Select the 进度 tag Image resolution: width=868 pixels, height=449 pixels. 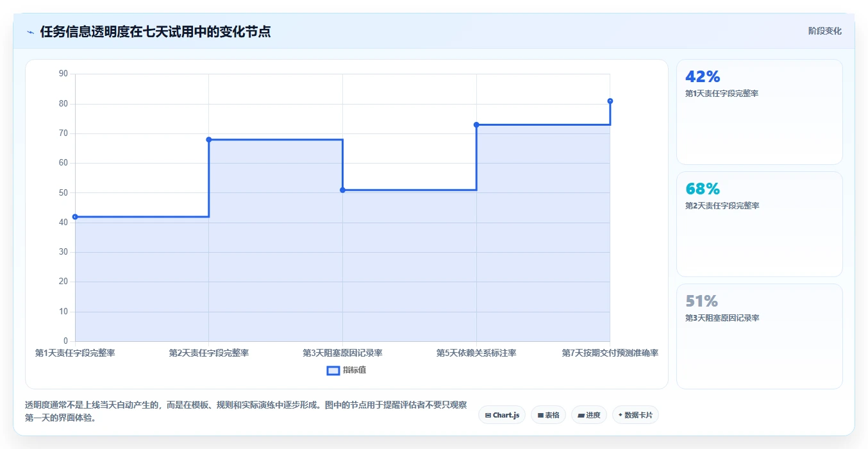[588, 415]
